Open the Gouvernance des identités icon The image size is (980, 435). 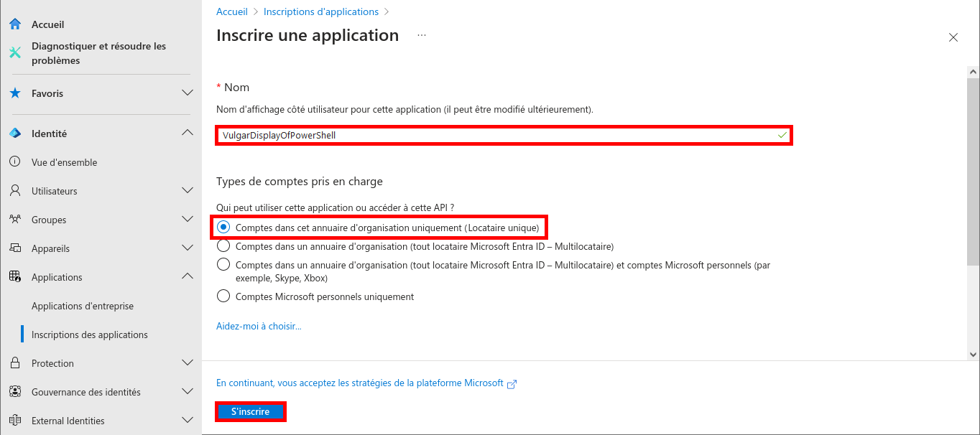15,391
